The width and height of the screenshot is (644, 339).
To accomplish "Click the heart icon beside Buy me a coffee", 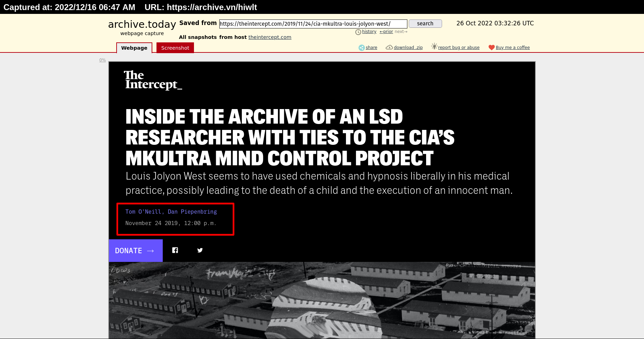I will tap(492, 48).
